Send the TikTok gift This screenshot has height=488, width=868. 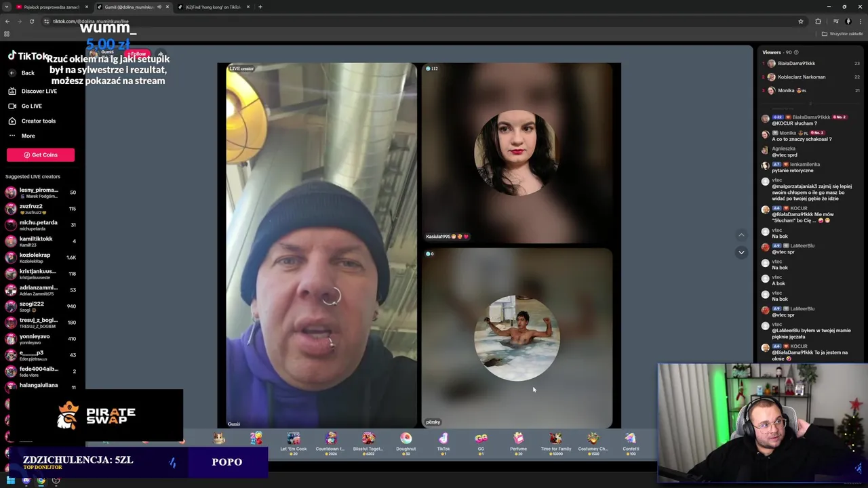pos(443,443)
